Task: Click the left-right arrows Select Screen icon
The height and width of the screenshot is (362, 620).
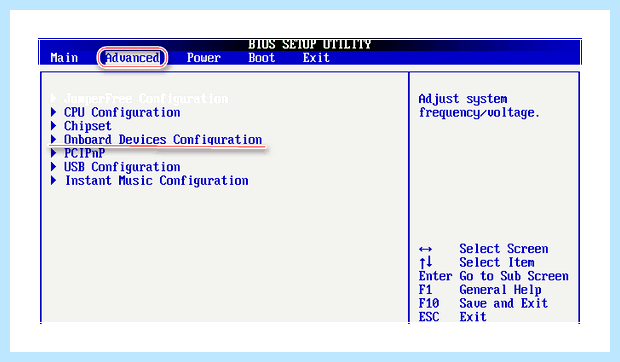Action: point(425,249)
